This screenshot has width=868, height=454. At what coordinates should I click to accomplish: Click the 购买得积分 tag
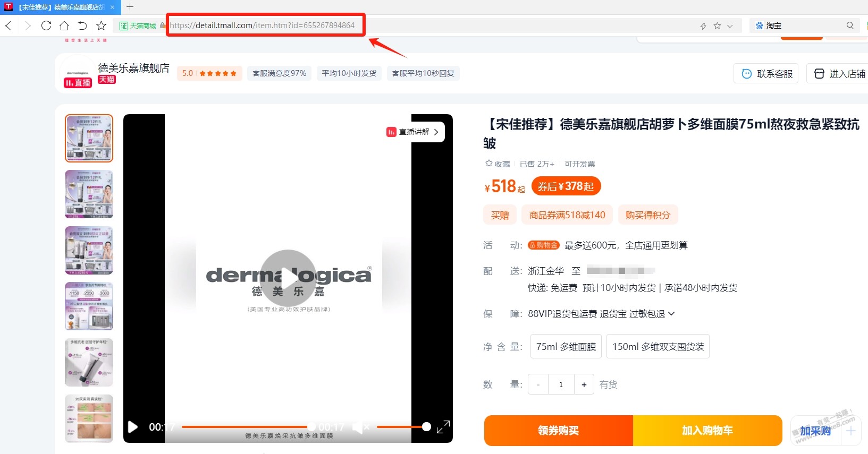(647, 215)
